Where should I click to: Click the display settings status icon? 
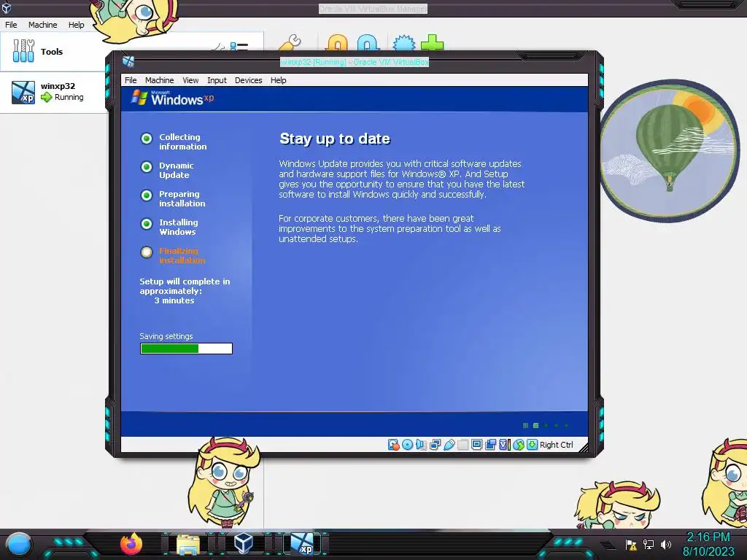pos(476,445)
